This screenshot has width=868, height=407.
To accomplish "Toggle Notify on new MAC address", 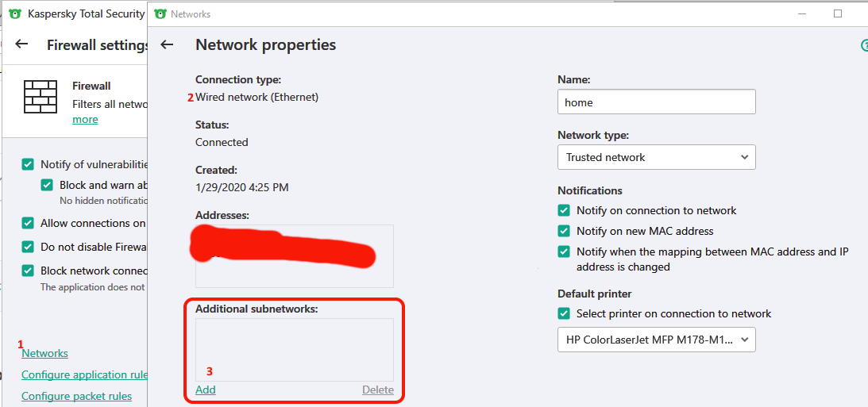I will [564, 231].
